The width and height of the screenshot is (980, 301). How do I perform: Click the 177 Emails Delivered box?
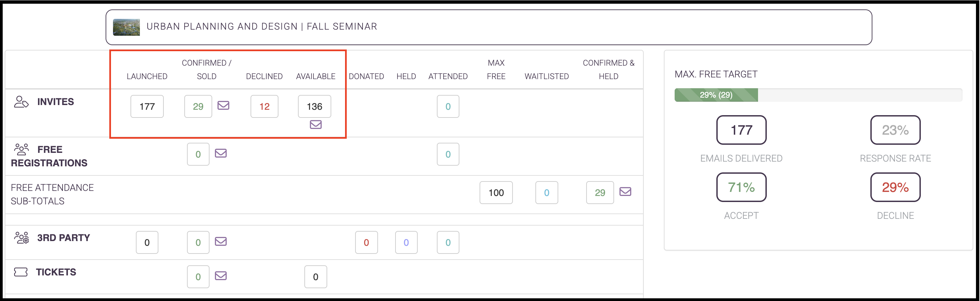pyautogui.click(x=741, y=130)
